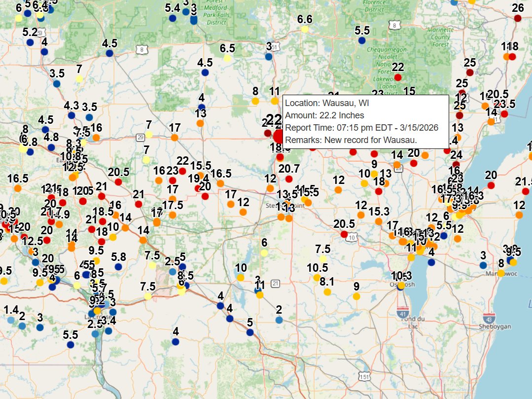Click the 22 marker over Nicolet forest
Image resolution: width=532 pixels, height=399 pixels.
(x=397, y=77)
